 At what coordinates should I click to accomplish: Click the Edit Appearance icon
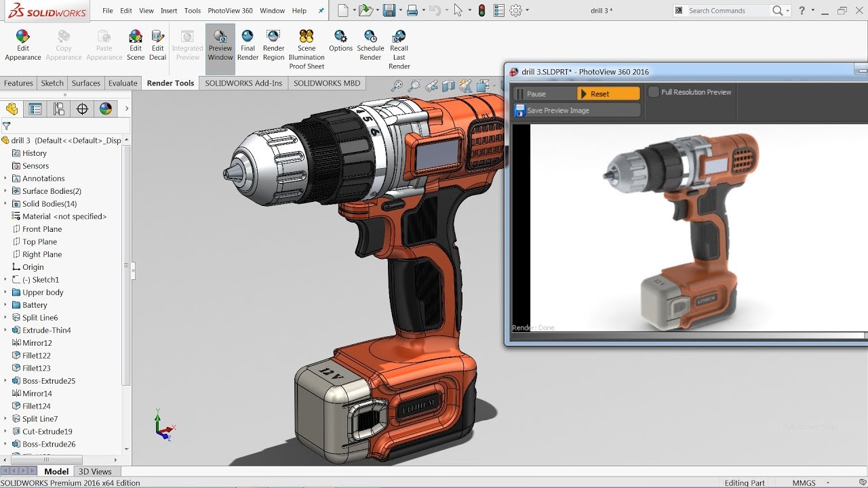point(23,38)
